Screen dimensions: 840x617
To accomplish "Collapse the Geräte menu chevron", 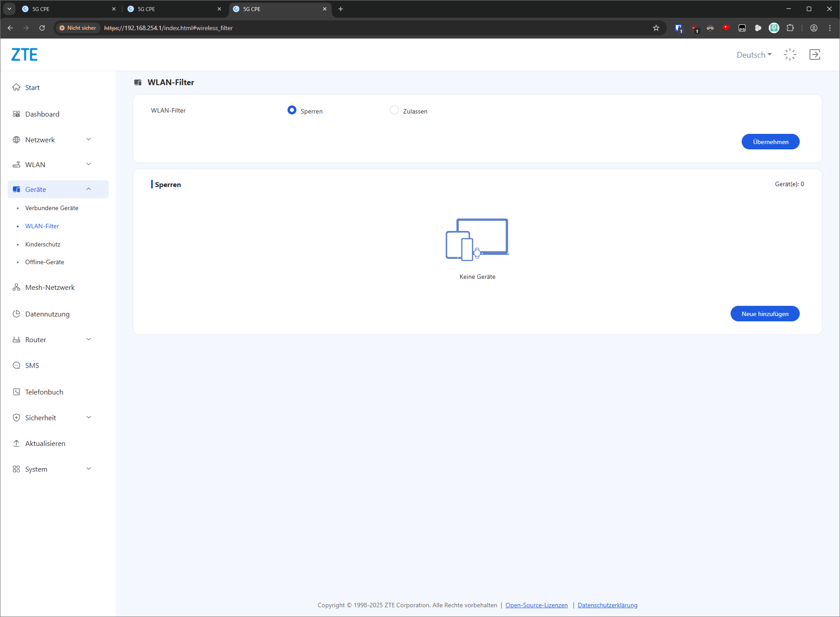I will click(89, 189).
